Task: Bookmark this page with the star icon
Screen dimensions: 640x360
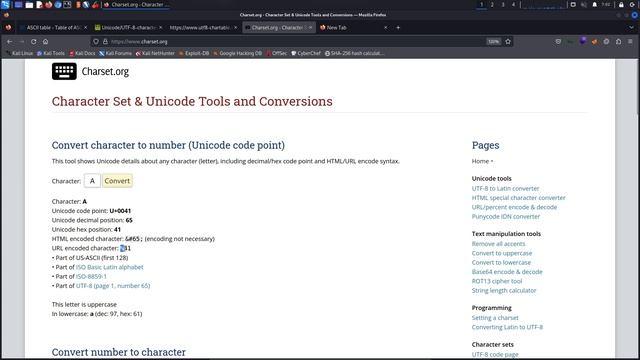Action: pyautogui.click(x=508, y=42)
